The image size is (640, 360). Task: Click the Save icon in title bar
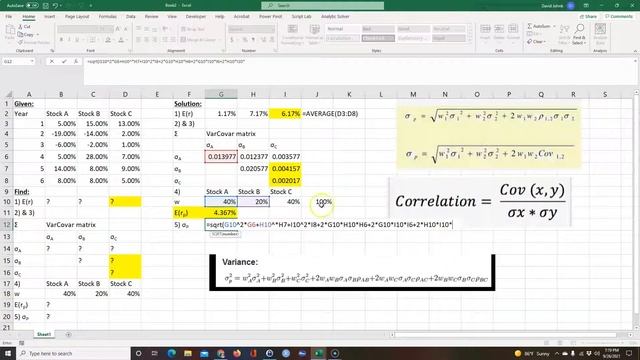(x=46, y=6)
